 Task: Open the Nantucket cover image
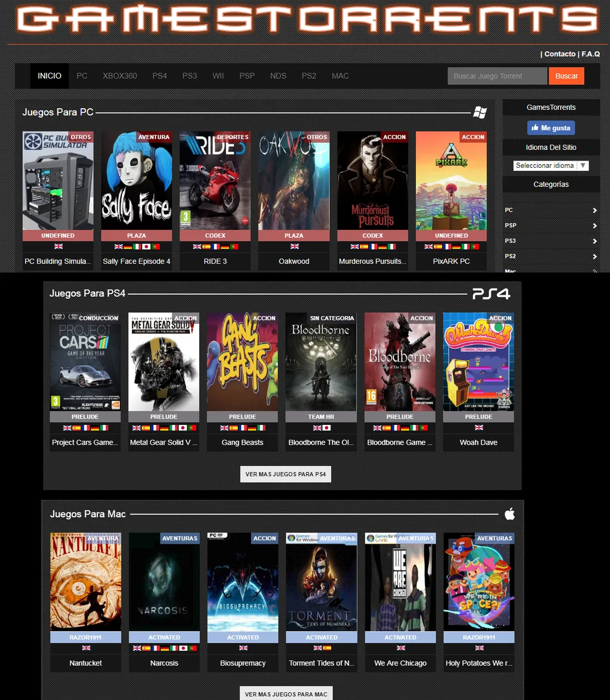pos(86,582)
